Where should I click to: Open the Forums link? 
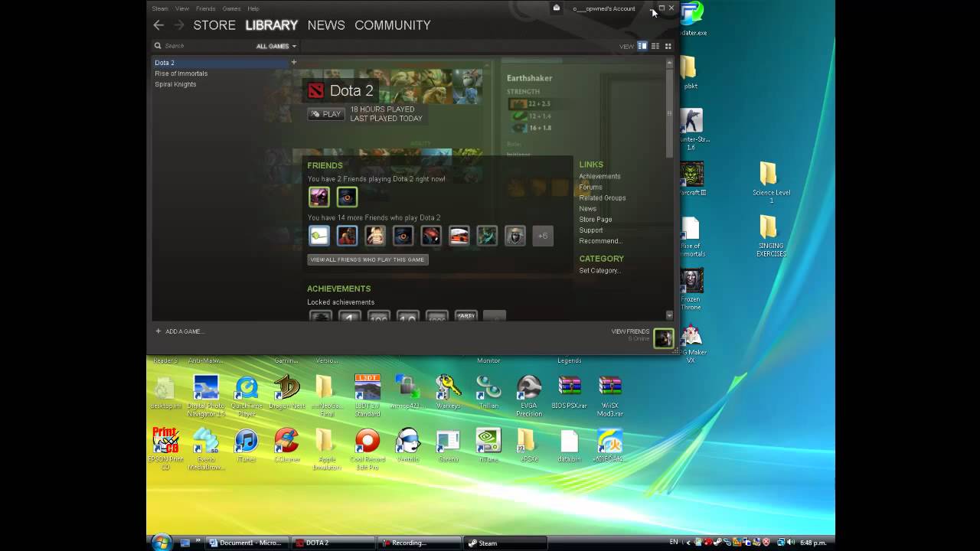[590, 187]
